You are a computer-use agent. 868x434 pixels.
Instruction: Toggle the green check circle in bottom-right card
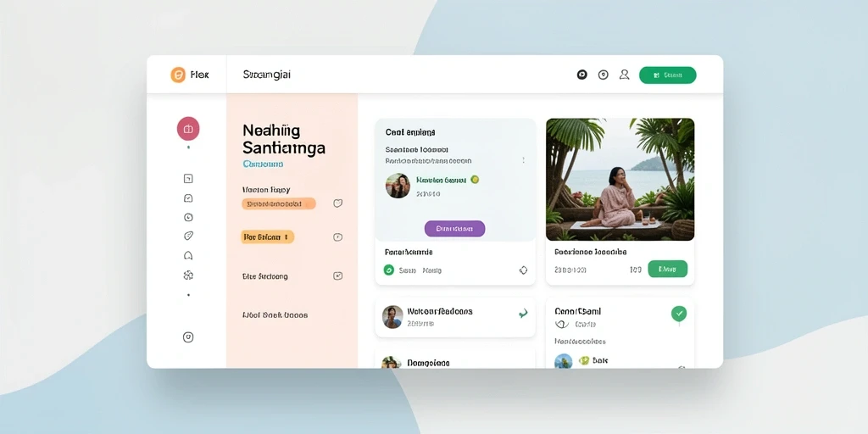coord(679,314)
